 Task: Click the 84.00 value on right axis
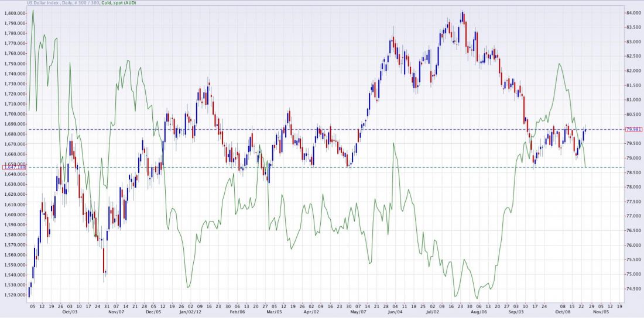coord(633,13)
